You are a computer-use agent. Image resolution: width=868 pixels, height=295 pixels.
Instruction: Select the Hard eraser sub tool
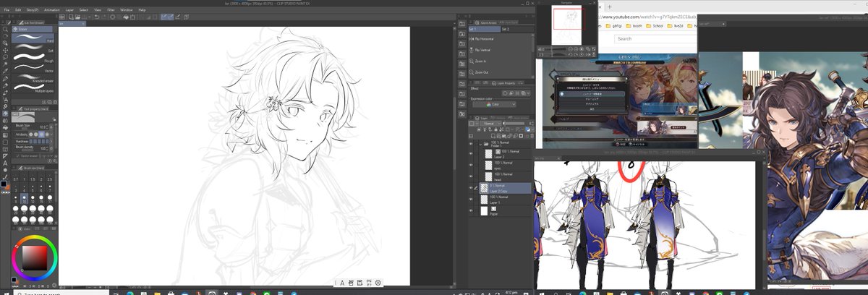point(33,39)
